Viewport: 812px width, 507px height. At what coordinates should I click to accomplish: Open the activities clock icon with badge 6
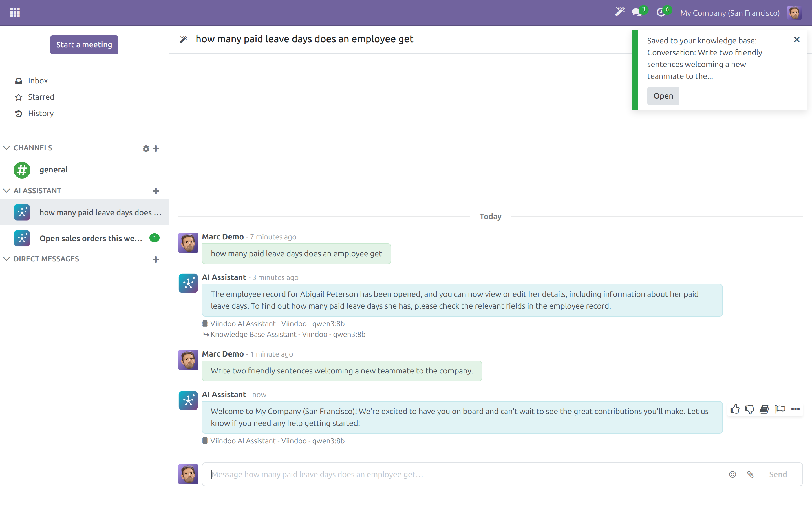(x=661, y=12)
